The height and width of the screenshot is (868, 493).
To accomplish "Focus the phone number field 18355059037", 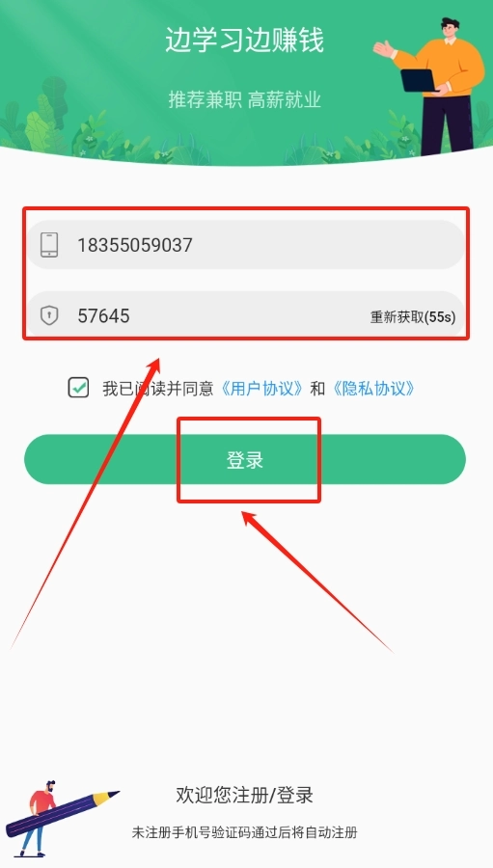I will [x=245, y=245].
